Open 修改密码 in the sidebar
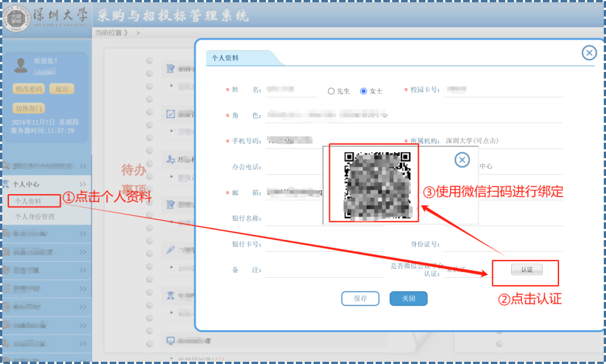606x364 pixels. pyautogui.click(x=29, y=89)
